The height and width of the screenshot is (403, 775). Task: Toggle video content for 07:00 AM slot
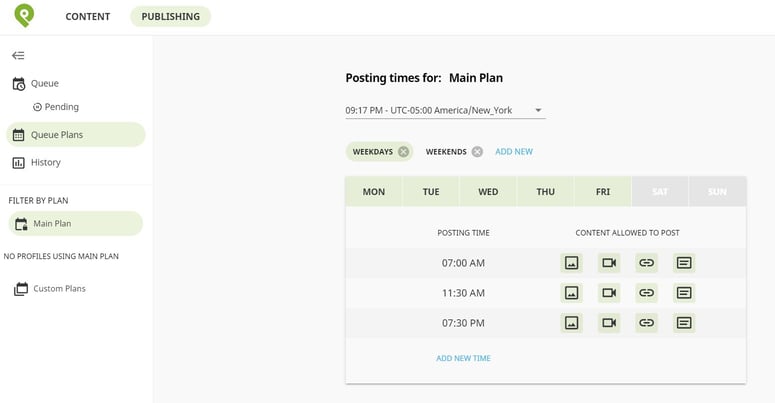(x=609, y=263)
